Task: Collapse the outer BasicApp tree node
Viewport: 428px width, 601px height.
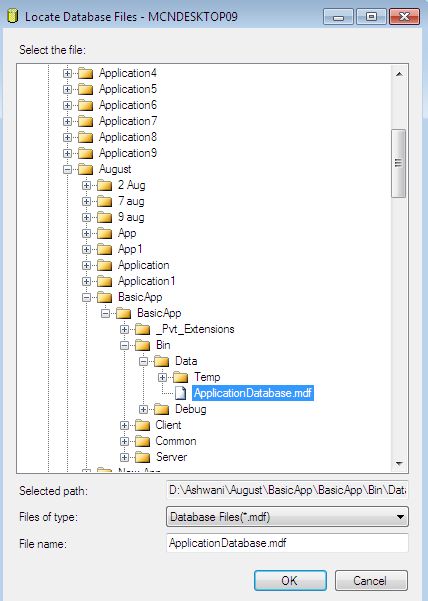Action: tap(87, 297)
